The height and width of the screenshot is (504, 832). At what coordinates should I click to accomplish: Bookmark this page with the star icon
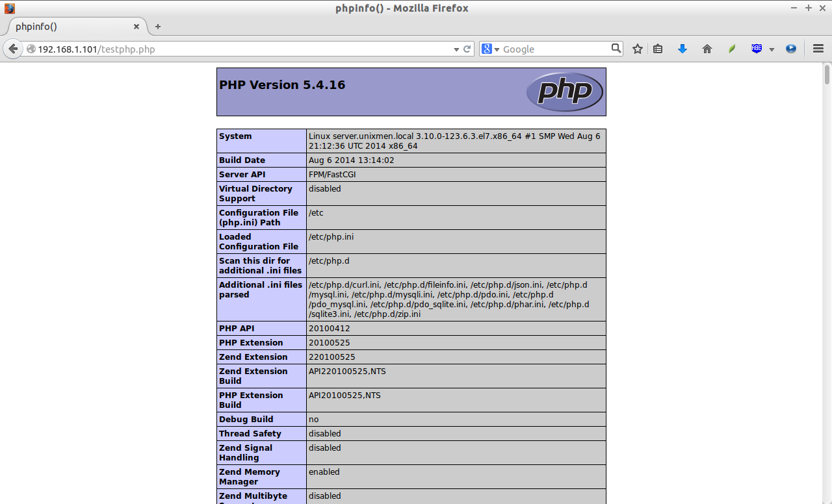638,49
